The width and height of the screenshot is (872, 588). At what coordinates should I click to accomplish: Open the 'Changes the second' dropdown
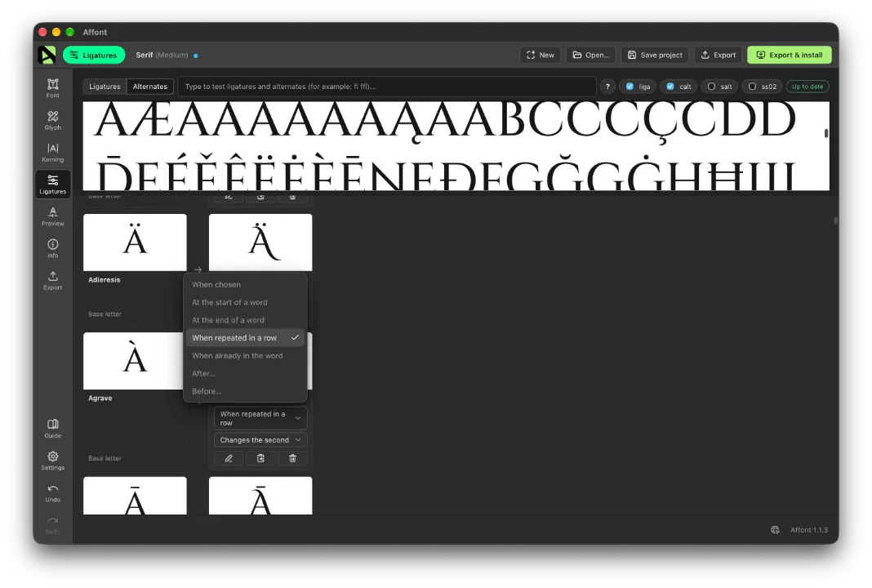click(x=260, y=440)
